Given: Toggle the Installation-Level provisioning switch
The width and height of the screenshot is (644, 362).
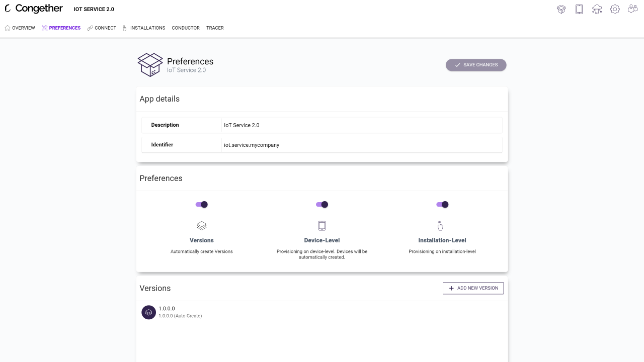Looking at the screenshot, I should coord(442,205).
